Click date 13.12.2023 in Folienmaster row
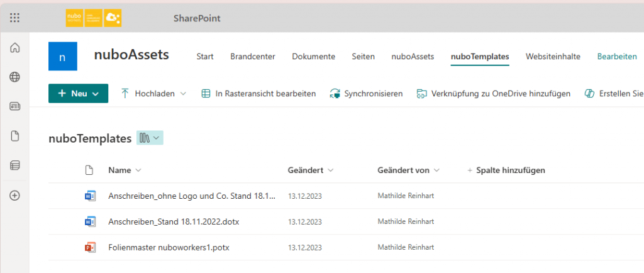Image resolution: width=644 pixels, height=273 pixels. (305, 248)
